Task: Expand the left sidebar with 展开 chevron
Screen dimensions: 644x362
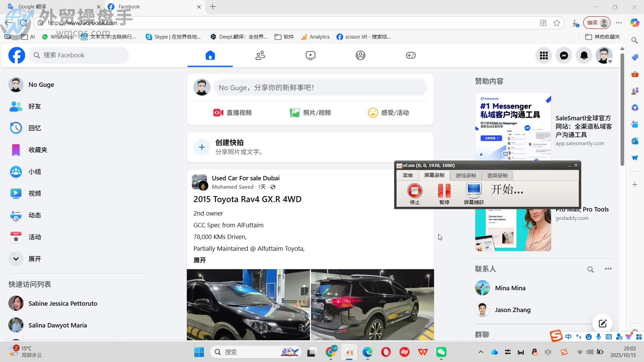Action: click(x=16, y=259)
